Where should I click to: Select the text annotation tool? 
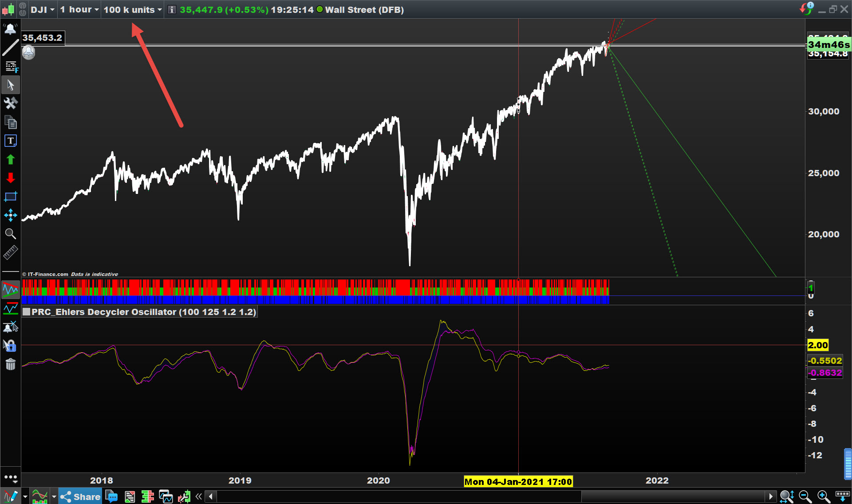(10, 141)
